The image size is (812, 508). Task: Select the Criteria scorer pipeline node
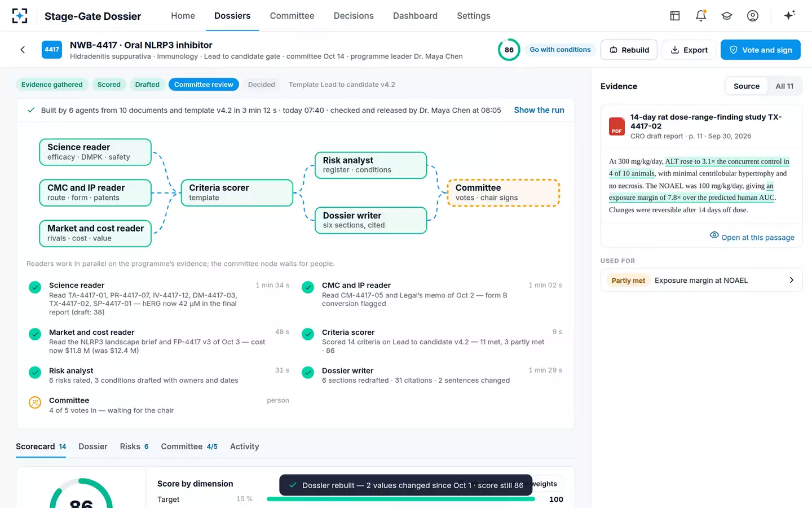tap(237, 192)
